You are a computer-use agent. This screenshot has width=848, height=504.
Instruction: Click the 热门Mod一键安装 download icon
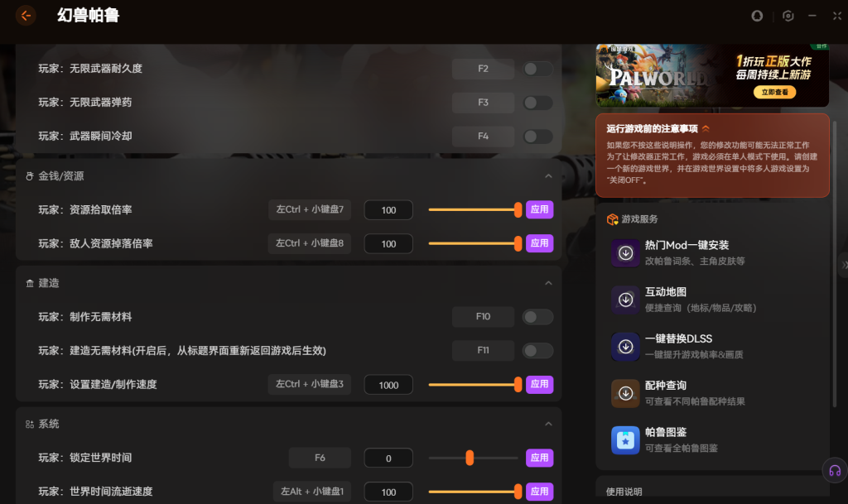[625, 253]
